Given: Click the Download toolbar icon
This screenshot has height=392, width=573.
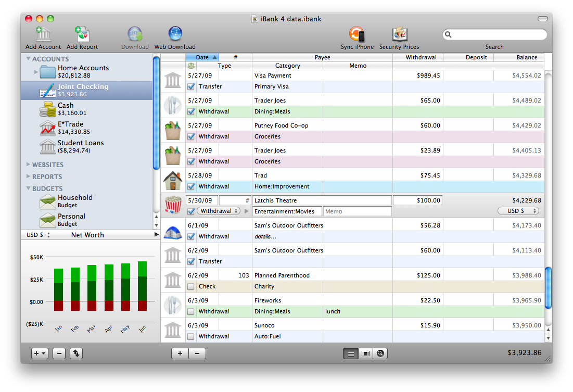Looking at the screenshot, I should point(135,34).
